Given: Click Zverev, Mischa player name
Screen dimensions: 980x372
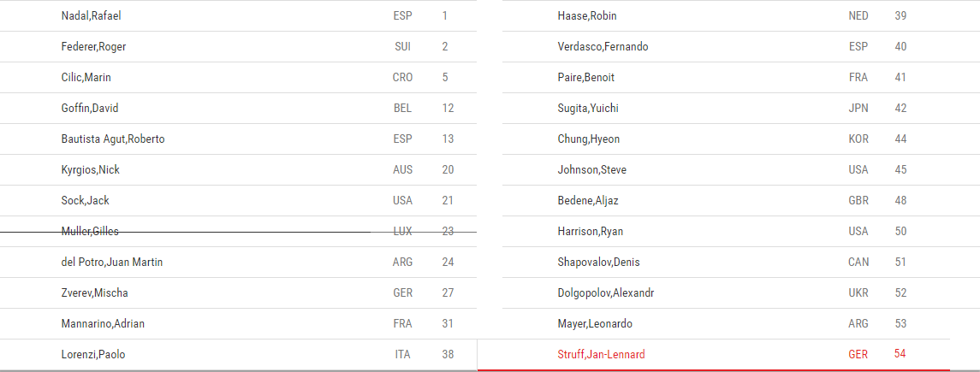Looking at the screenshot, I should 95,292.
